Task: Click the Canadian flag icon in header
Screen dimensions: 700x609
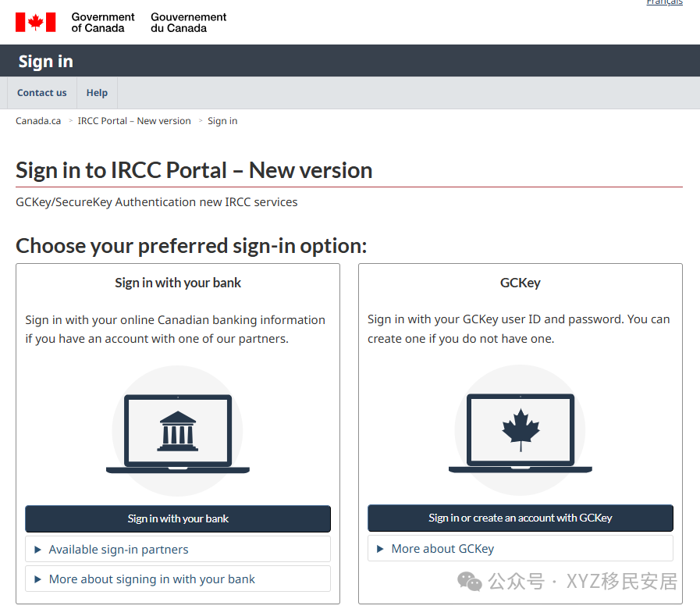Action: [x=36, y=22]
